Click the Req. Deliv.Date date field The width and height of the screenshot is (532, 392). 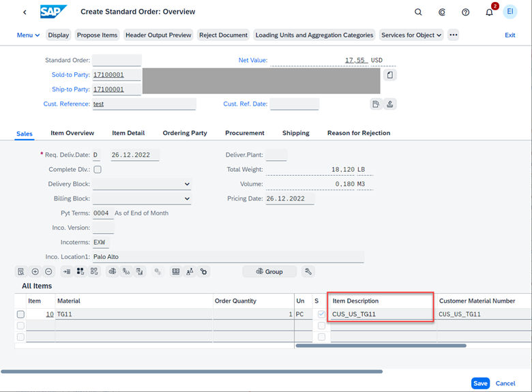click(x=134, y=155)
